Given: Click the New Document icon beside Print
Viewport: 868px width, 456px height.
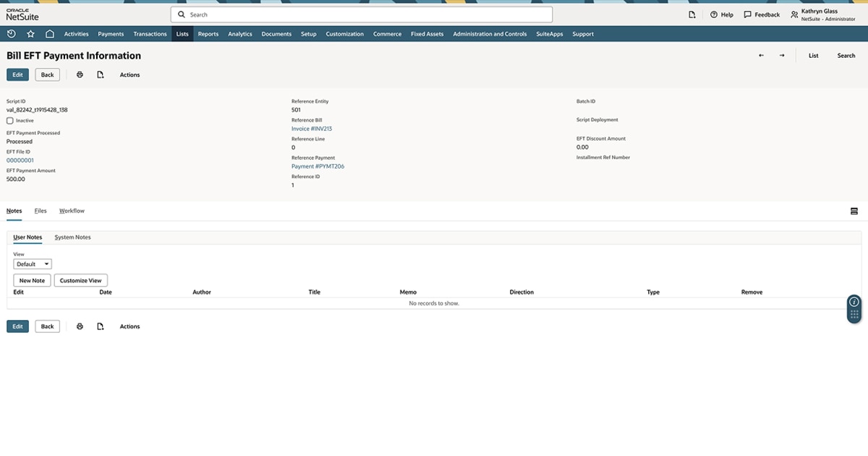Looking at the screenshot, I should click(101, 75).
